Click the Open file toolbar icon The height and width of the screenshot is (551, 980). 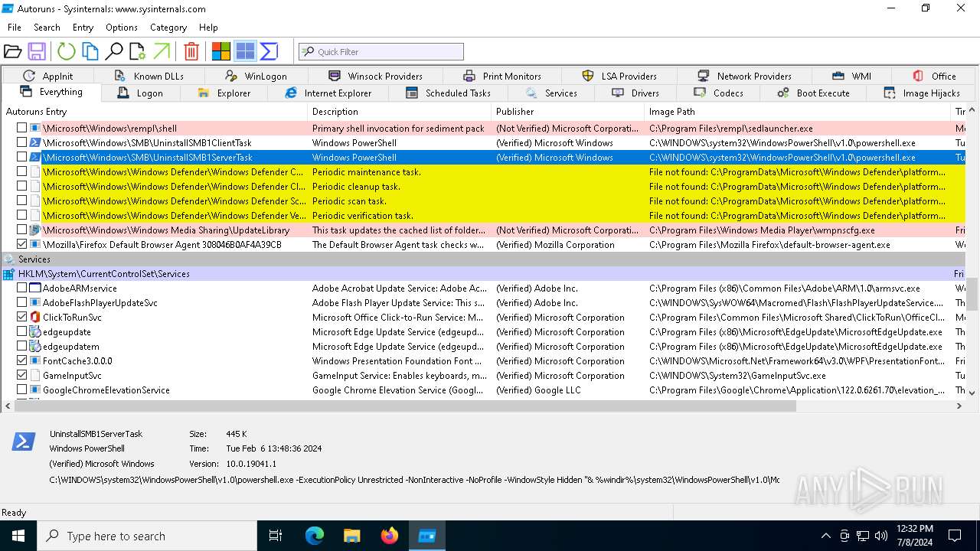pyautogui.click(x=12, y=51)
